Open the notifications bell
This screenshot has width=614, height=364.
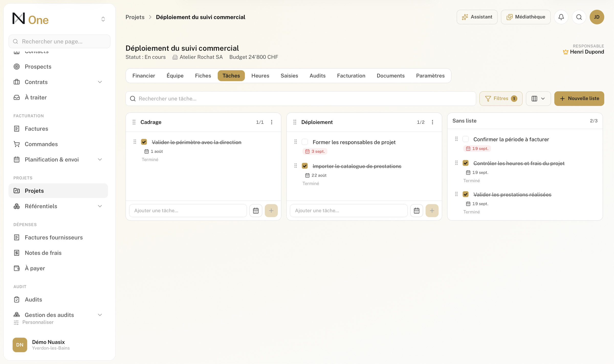click(561, 17)
